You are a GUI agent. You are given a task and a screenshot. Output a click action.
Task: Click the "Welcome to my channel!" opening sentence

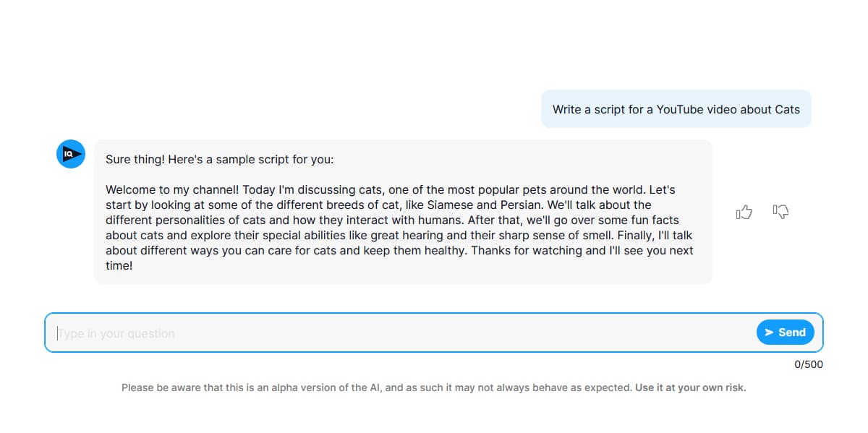coord(172,190)
